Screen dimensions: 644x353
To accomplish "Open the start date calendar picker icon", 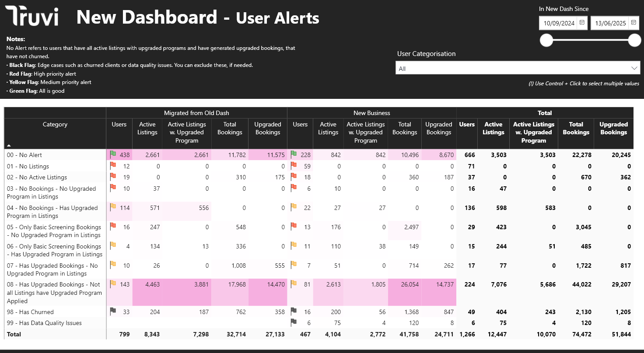I will (x=582, y=23).
